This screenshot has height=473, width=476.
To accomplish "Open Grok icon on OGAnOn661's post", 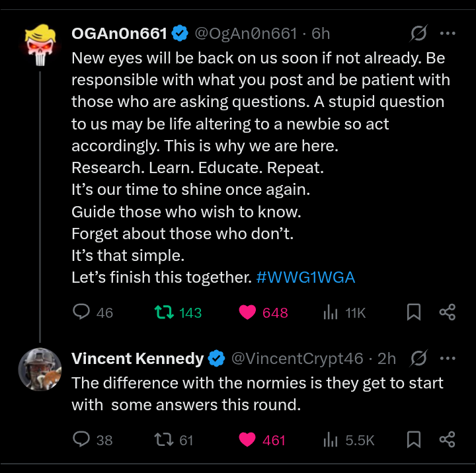I will click(418, 32).
